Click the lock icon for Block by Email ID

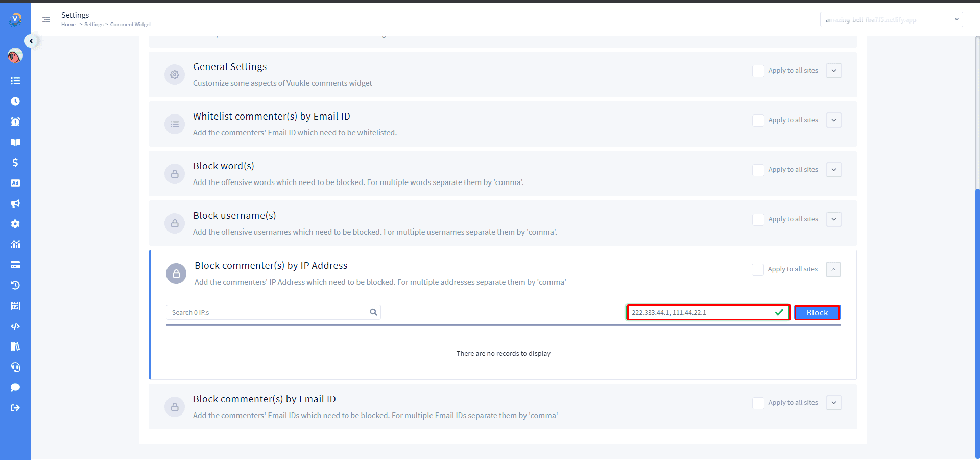pos(175,407)
